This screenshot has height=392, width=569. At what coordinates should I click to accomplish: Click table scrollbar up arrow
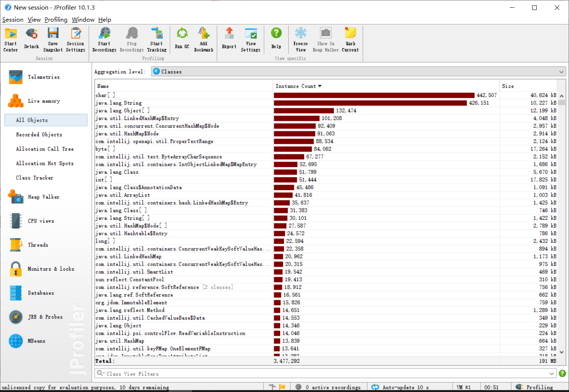click(562, 96)
